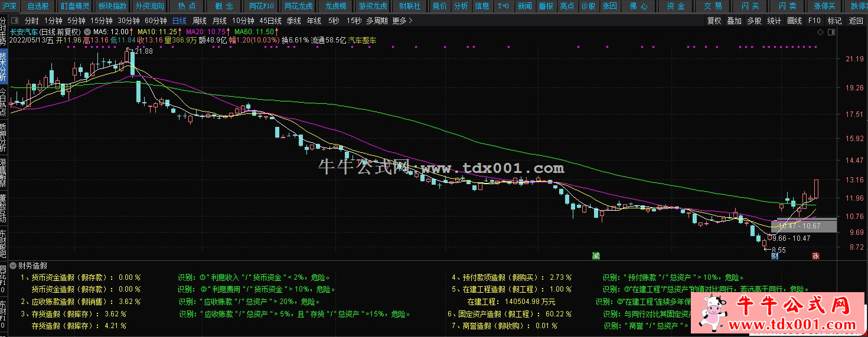This screenshot has width=868, height=337.
Task: Open the 热点 hotspots page
Action: pos(187,6)
